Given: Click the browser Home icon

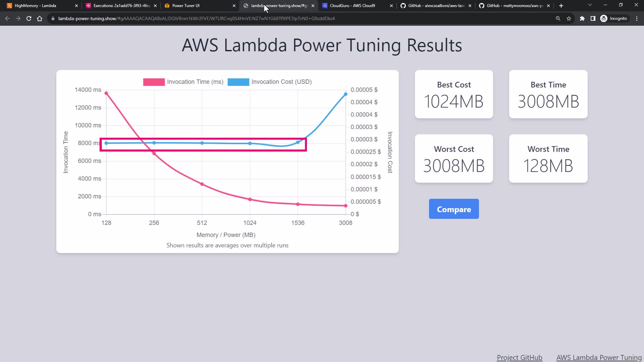Looking at the screenshot, I should (x=40, y=18).
